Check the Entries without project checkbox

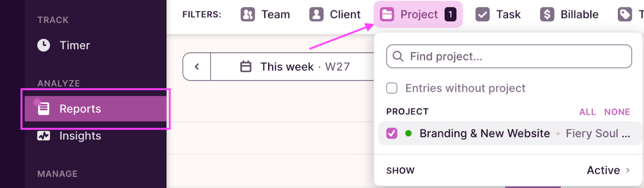(392, 88)
